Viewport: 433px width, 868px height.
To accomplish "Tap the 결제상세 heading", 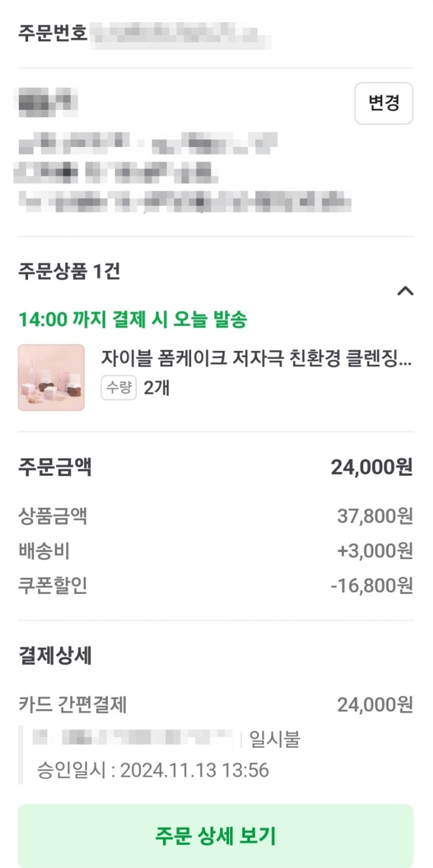I will click(55, 656).
